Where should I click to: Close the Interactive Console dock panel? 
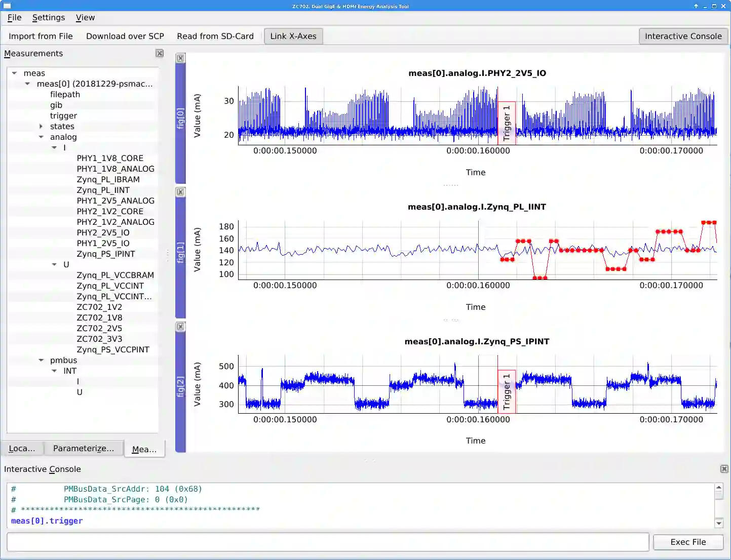(x=724, y=469)
